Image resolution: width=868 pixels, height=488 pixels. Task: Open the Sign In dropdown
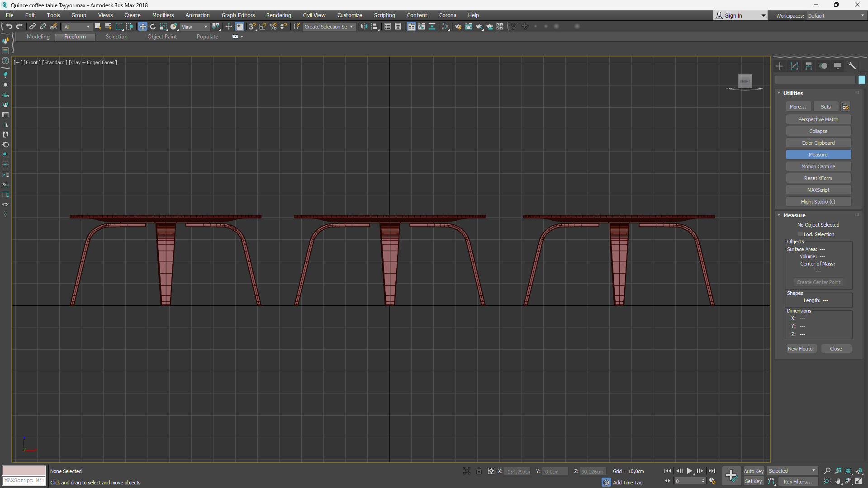click(x=740, y=16)
